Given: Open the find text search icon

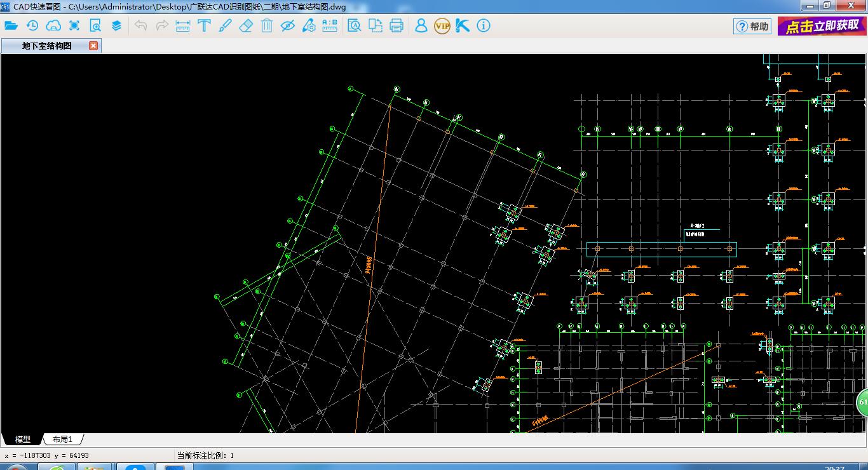Looking at the screenshot, I should tap(355, 26).
